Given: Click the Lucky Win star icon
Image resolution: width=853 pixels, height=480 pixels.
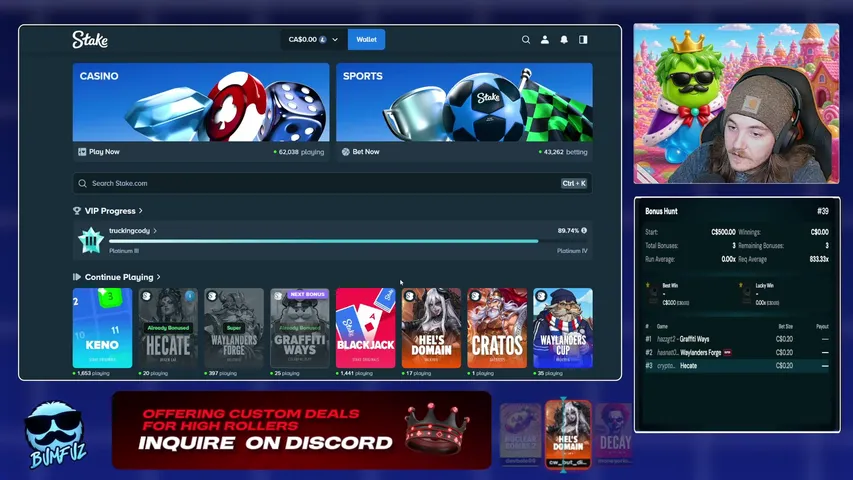Looking at the screenshot, I should click(x=740, y=285).
